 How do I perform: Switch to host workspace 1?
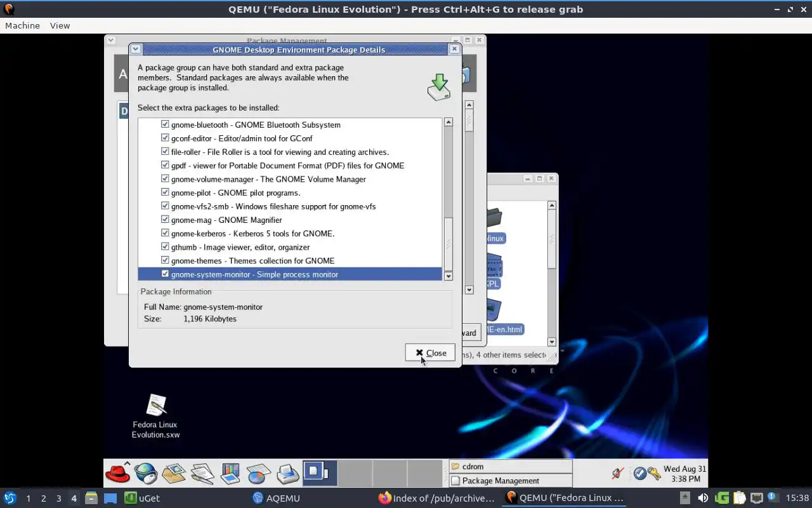click(x=28, y=498)
